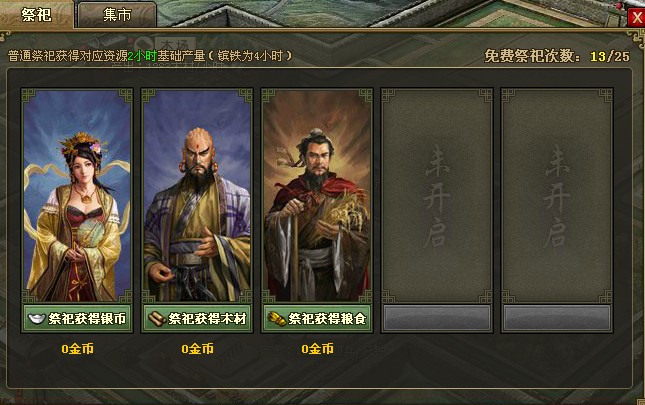The image size is (645, 405).
Task: Click disabled button under fifth card
Action: point(557,318)
